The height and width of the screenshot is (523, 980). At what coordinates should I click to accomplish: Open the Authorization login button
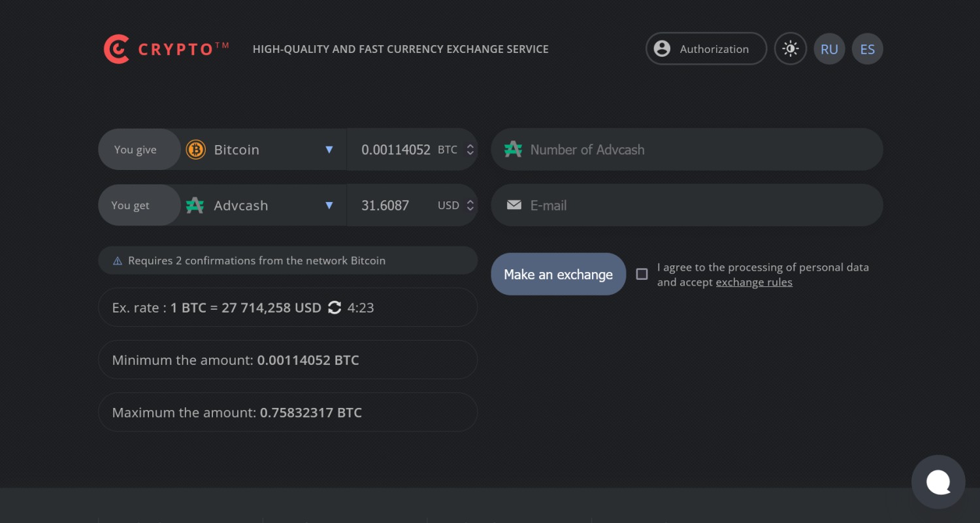pyautogui.click(x=706, y=49)
